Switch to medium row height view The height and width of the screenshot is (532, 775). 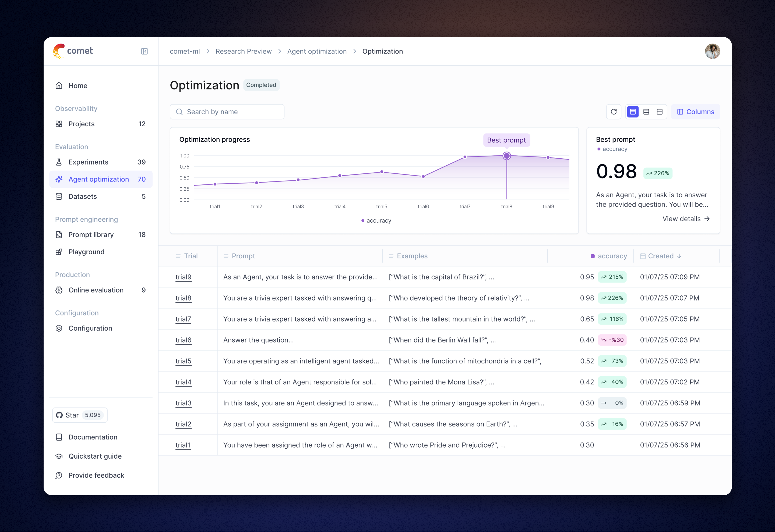(646, 112)
